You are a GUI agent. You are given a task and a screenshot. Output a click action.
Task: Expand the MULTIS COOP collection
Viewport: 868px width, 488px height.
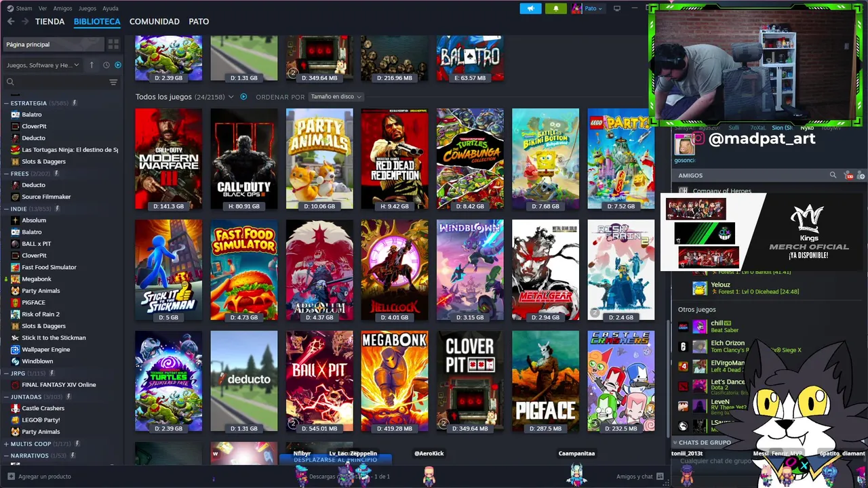click(x=6, y=444)
